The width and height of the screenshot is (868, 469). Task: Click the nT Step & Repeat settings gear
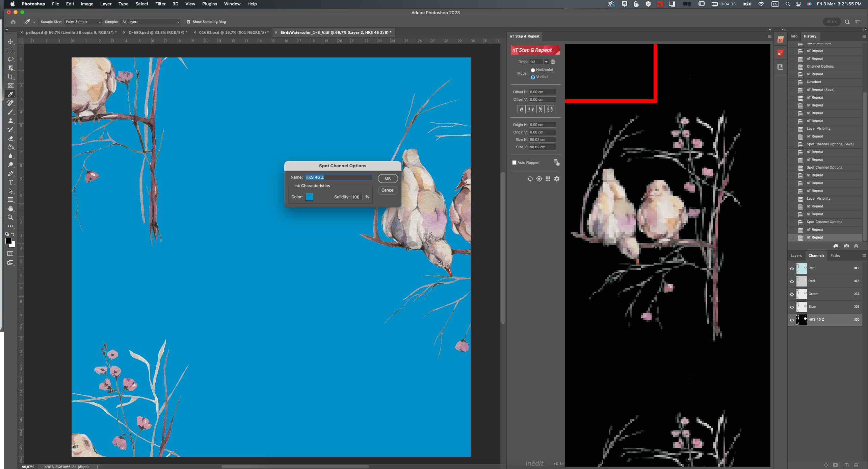pos(557,179)
